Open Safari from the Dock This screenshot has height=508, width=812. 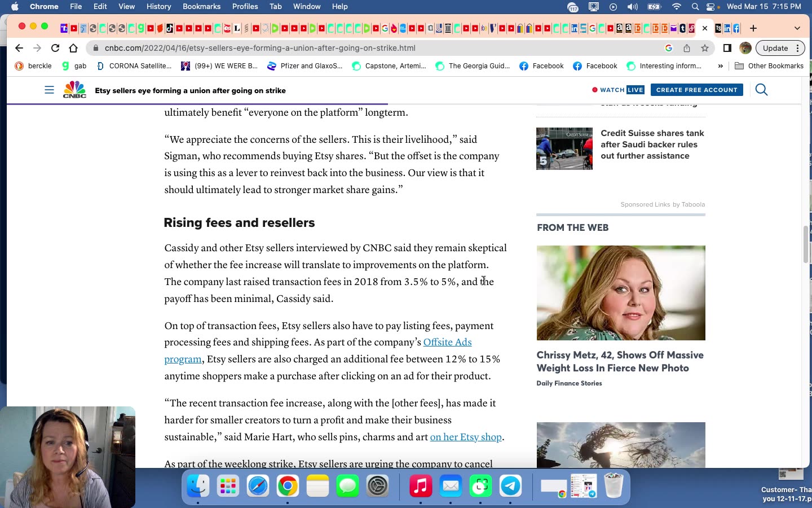tap(258, 486)
